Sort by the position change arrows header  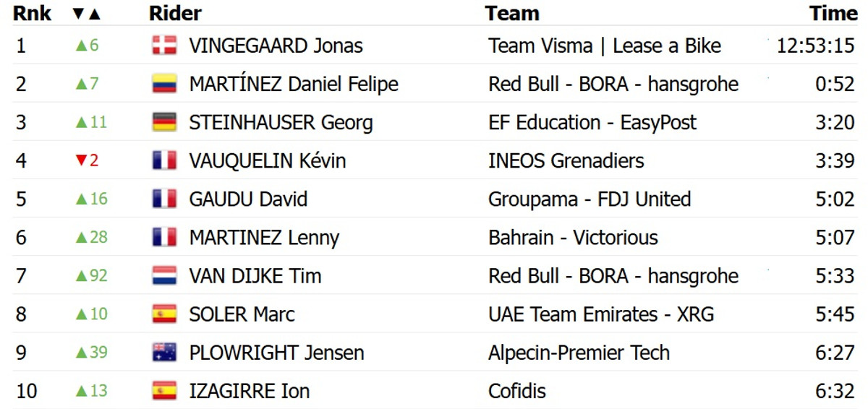point(87,13)
